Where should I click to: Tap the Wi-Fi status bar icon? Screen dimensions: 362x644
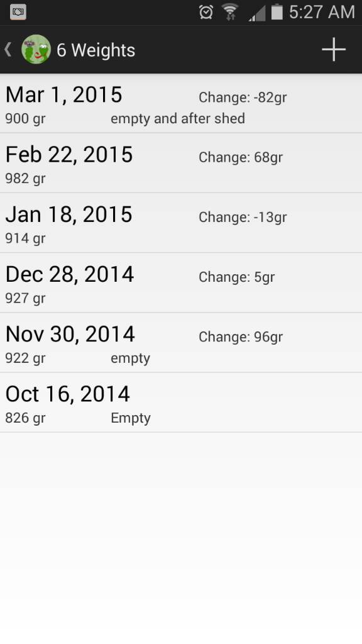tap(230, 12)
